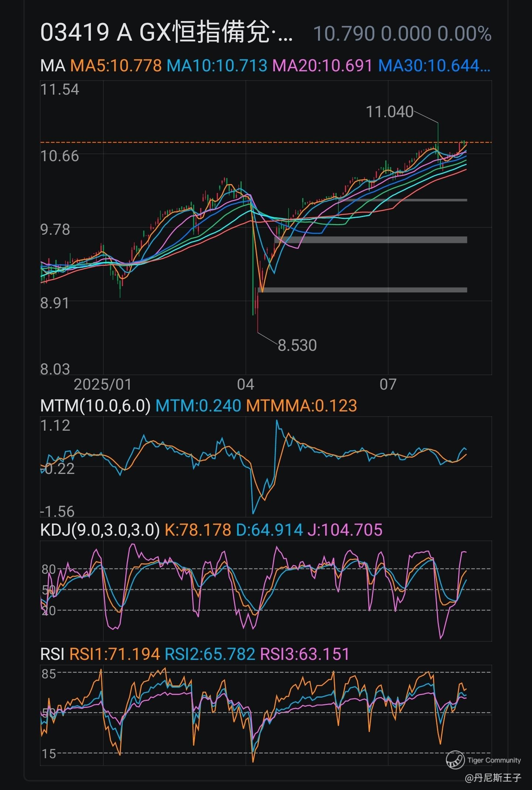Tap the stock title 03419 A GX恒指備兌
The height and width of the screenshot is (790, 532).
pos(167,33)
